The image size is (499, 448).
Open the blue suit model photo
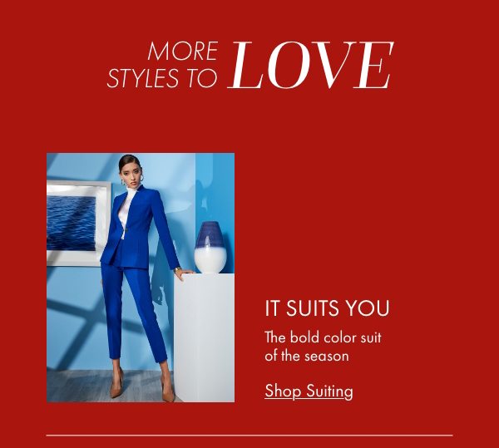[x=141, y=278]
